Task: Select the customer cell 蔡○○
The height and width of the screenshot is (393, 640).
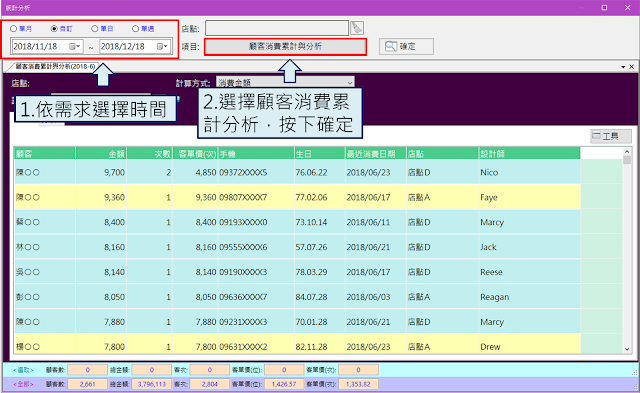Action: pyautogui.click(x=44, y=222)
